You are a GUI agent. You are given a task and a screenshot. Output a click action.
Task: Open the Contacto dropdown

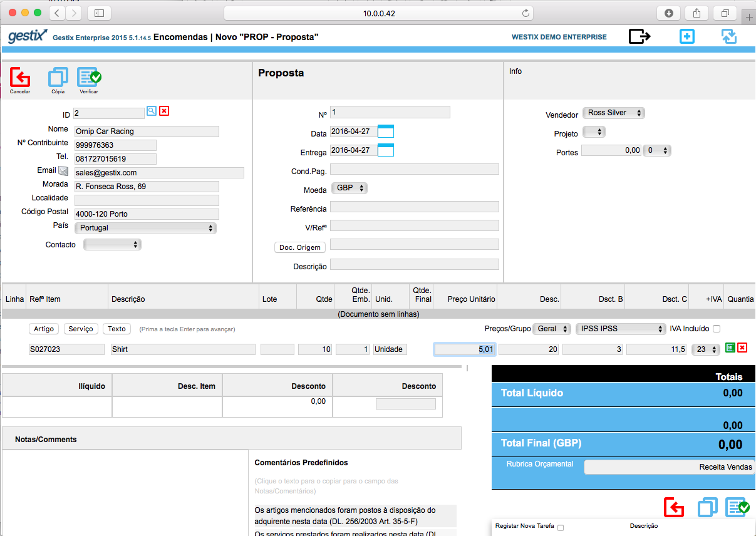pyautogui.click(x=113, y=245)
